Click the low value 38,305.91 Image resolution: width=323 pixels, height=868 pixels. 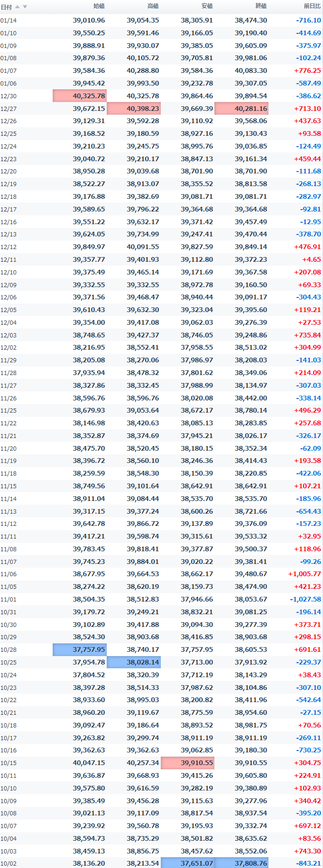click(197, 21)
